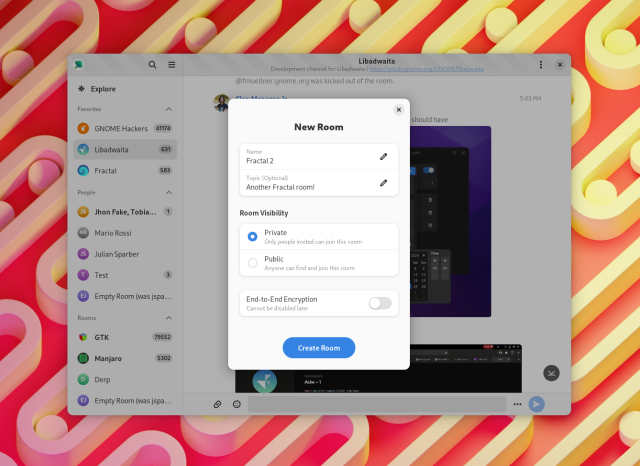Click the Fractal room avatar

coord(83,171)
